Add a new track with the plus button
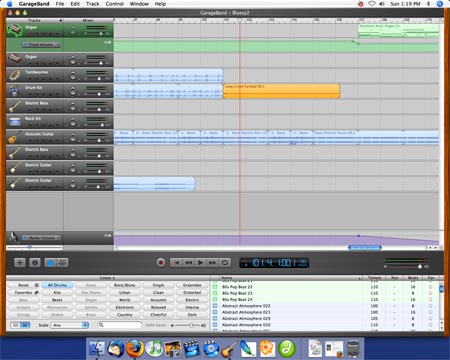Image resolution: width=450 pixels, height=360 pixels. click(20, 262)
